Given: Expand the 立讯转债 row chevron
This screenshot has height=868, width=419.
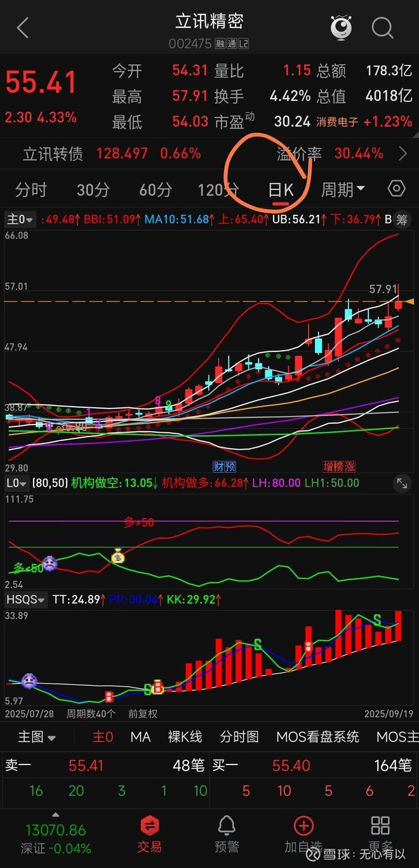Looking at the screenshot, I should (x=402, y=153).
